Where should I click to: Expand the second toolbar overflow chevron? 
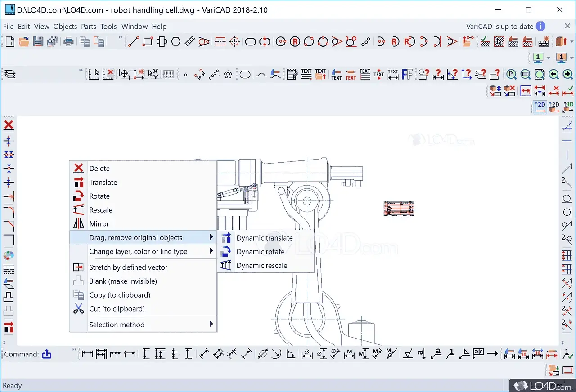point(81,70)
